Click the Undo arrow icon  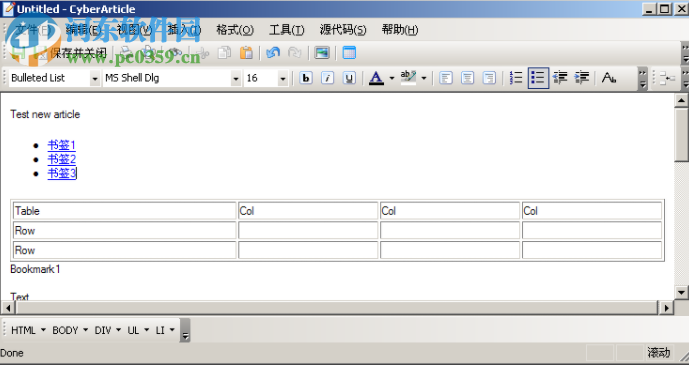point(273,53)
